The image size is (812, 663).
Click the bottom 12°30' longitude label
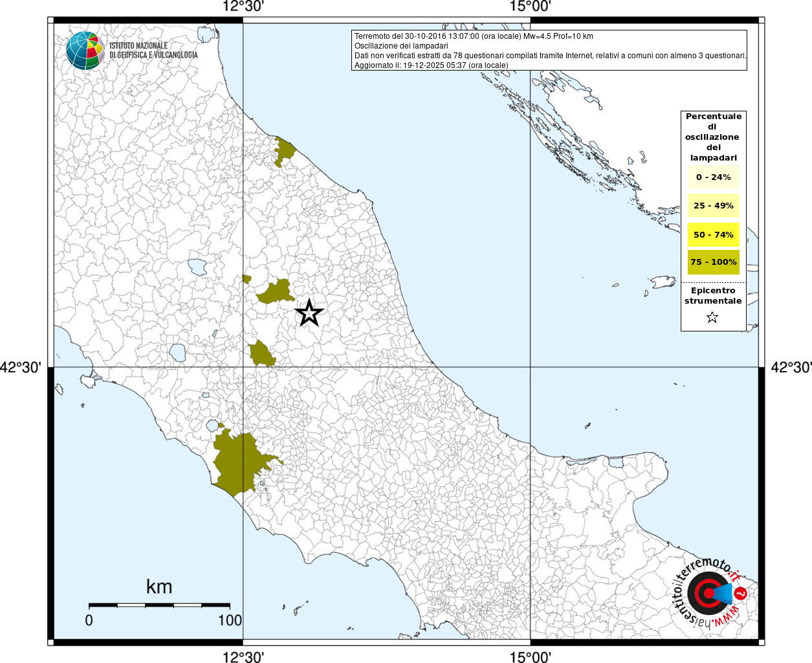pyautogui.click(x=243, y=657)
